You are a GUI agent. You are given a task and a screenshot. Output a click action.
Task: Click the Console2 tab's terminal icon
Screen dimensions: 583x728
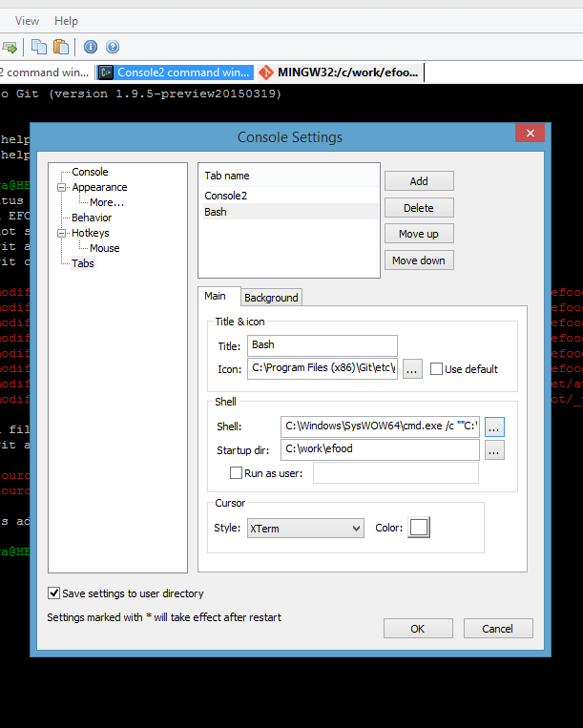106,73
